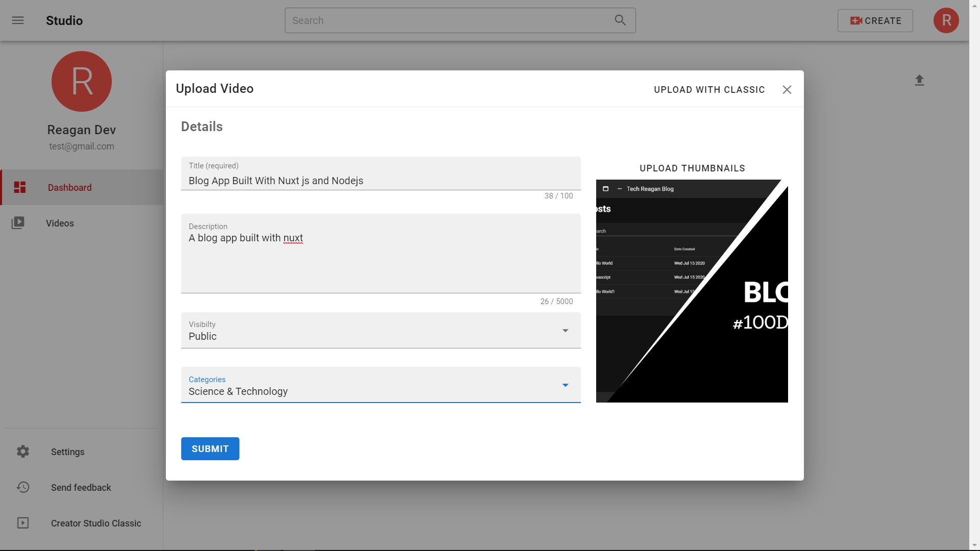Click the uploaded blog thumbnail image

(692, 291)
